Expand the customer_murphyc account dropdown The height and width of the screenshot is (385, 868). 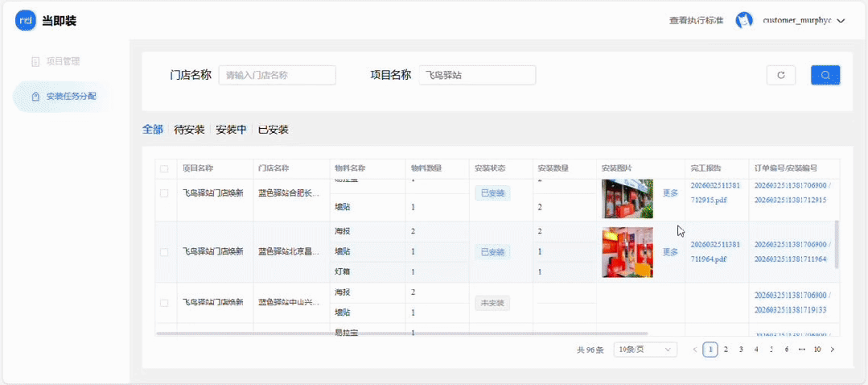coord(841,21)
